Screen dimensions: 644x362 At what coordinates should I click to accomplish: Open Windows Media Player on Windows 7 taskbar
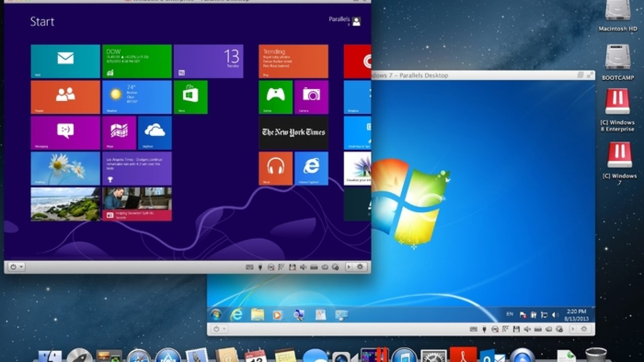point(278,315)
